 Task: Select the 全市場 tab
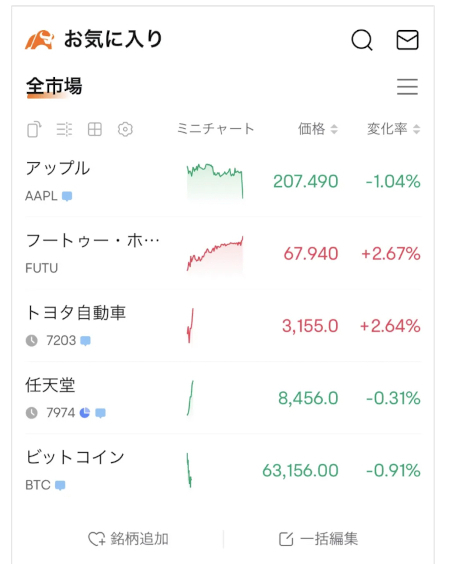coord(54,87)
